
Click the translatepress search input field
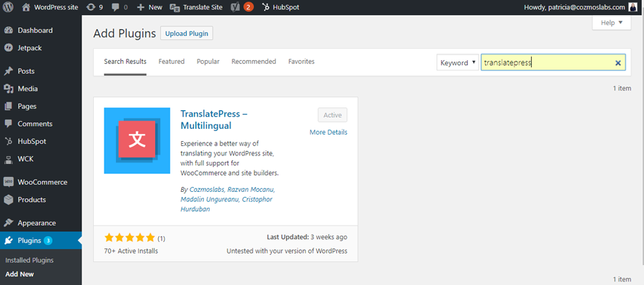tap(547, 62)
